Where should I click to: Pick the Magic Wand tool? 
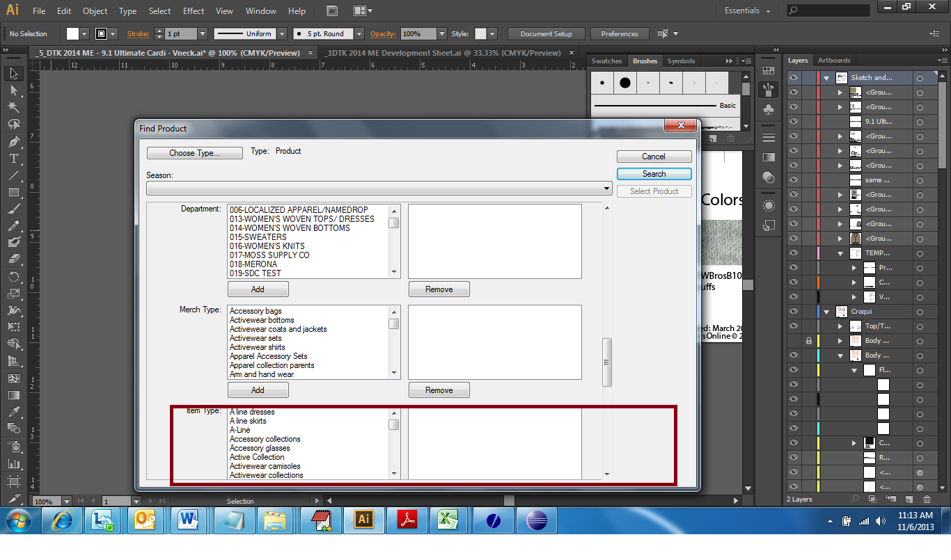click(13, 107)
